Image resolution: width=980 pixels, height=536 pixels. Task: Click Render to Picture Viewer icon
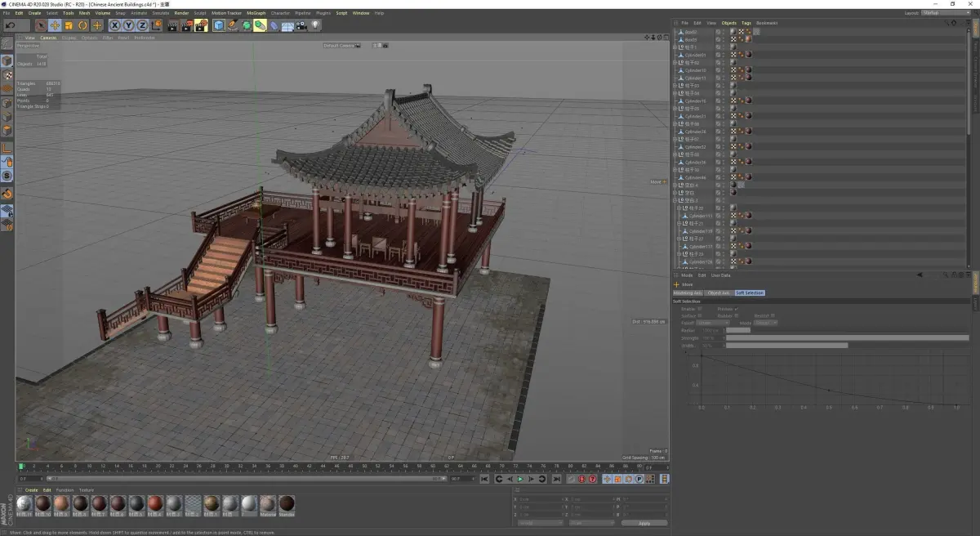pos(187,25)
